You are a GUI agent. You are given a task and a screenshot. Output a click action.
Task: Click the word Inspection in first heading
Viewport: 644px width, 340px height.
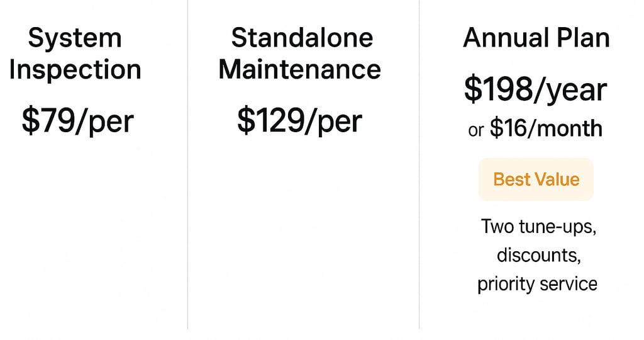(x=75, y=69)
